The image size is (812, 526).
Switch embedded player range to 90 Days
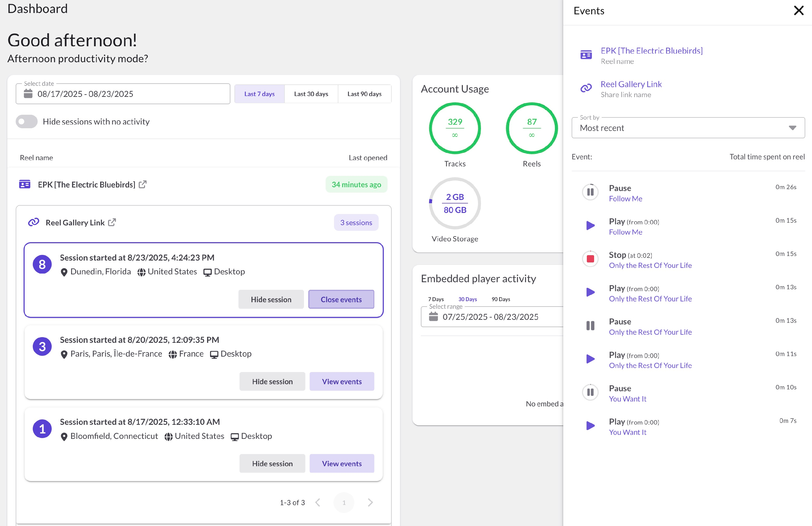[500, 299]
